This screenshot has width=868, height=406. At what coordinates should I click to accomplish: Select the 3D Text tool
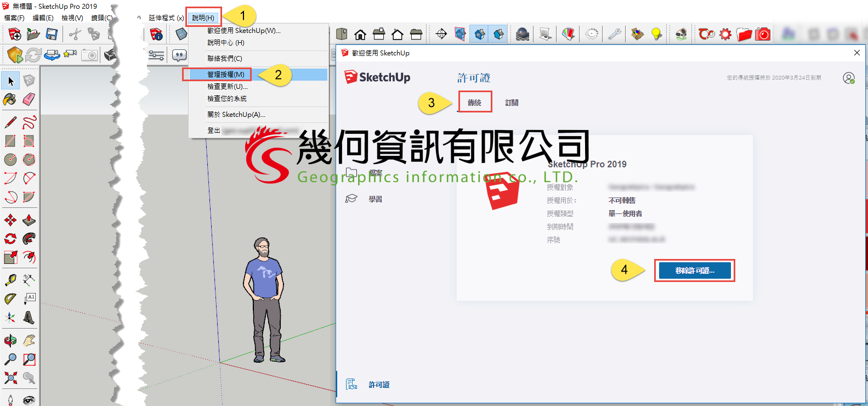click(x=29, y=318)
